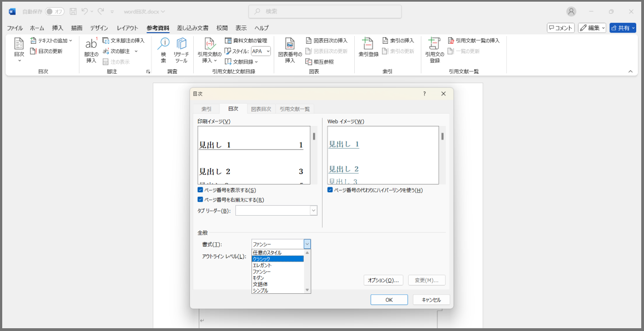644x331 pixels.
Task: Select 任意のスタイル in format list
Action: point(278,253)
